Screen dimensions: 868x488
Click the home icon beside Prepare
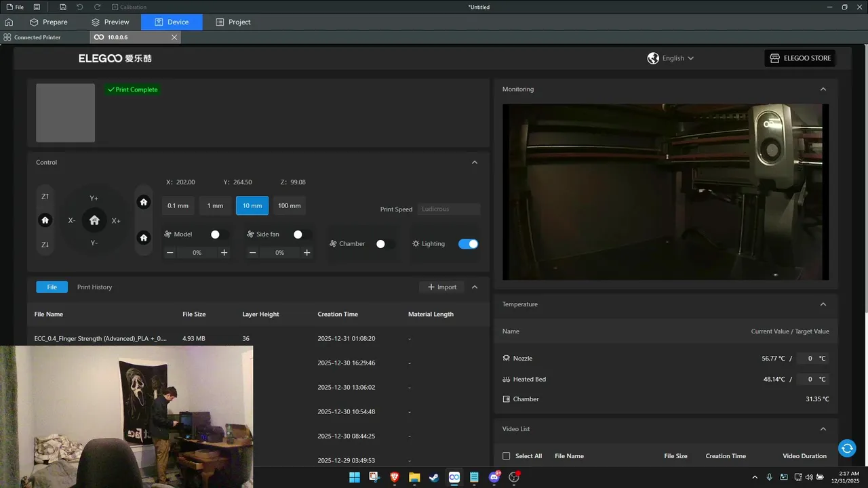[9, 22]
